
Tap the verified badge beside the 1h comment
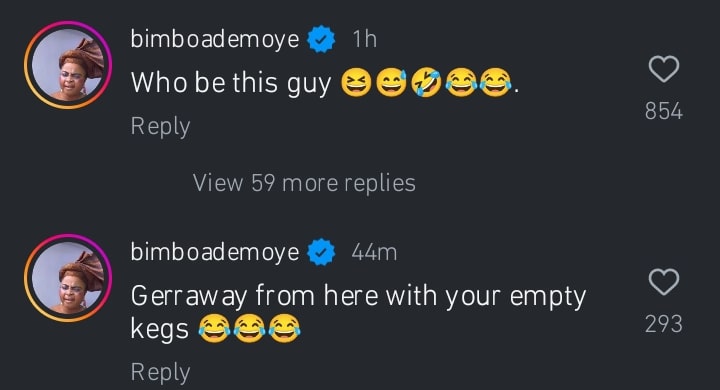321,39
